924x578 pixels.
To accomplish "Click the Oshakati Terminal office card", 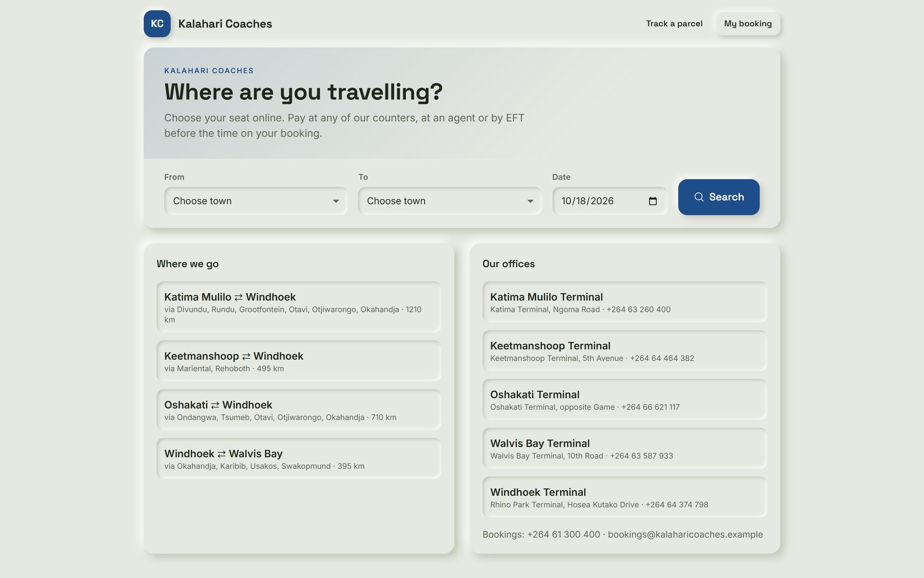I will [625, 400].
